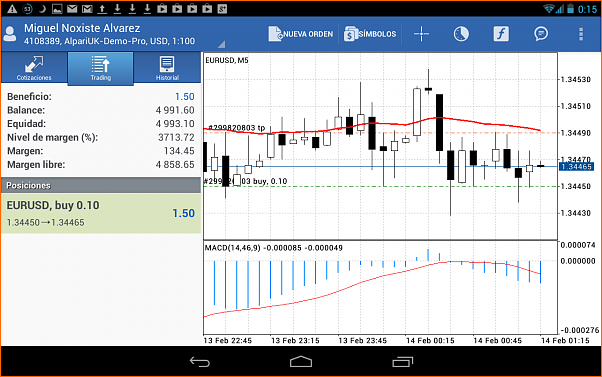Screen dimensions: 602x377
Task: Tap the Android home navigation button
Action: click(301, 362)
